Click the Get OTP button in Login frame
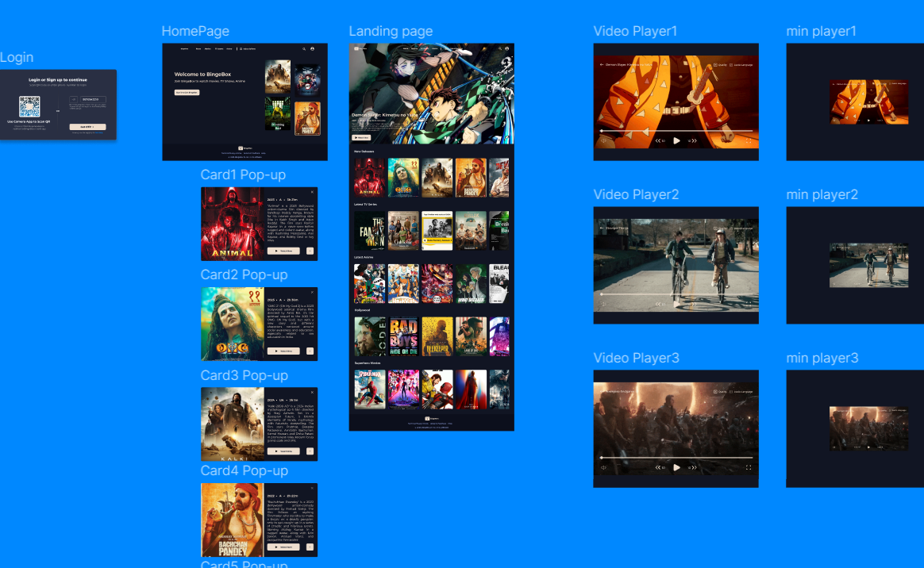The height and width of the screenshot is (568, 924). tap(87, 127)
